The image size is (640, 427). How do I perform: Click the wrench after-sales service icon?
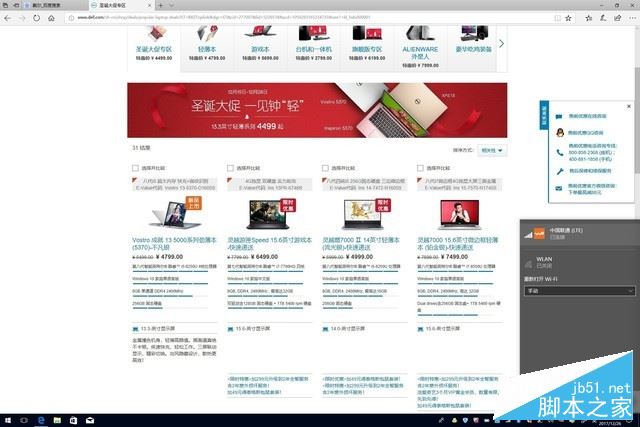point(560,171)
